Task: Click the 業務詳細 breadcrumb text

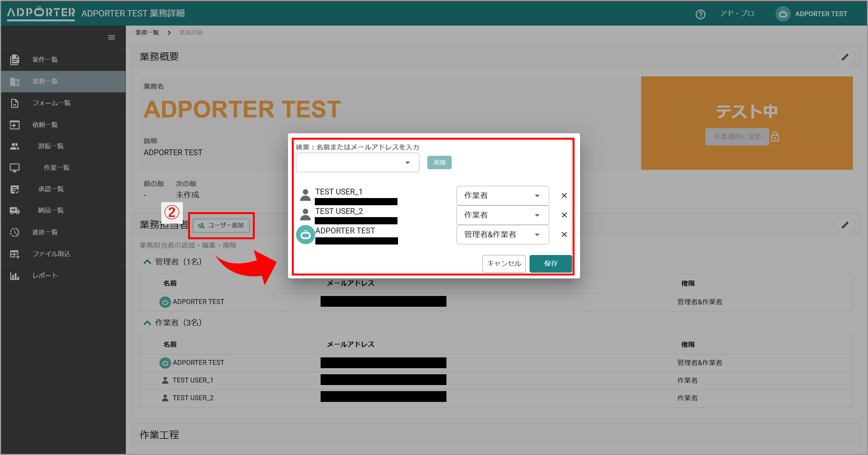Action: [191, 33]
